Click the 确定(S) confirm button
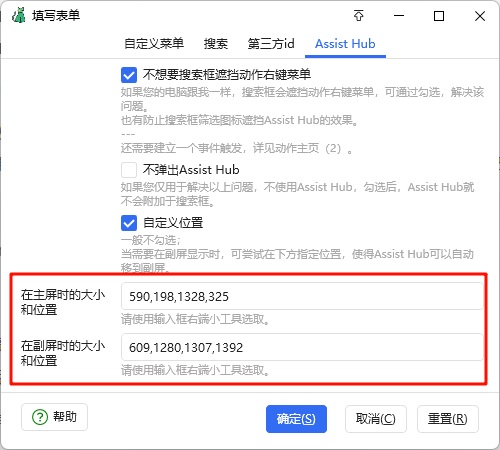 (x=296, y=419)
